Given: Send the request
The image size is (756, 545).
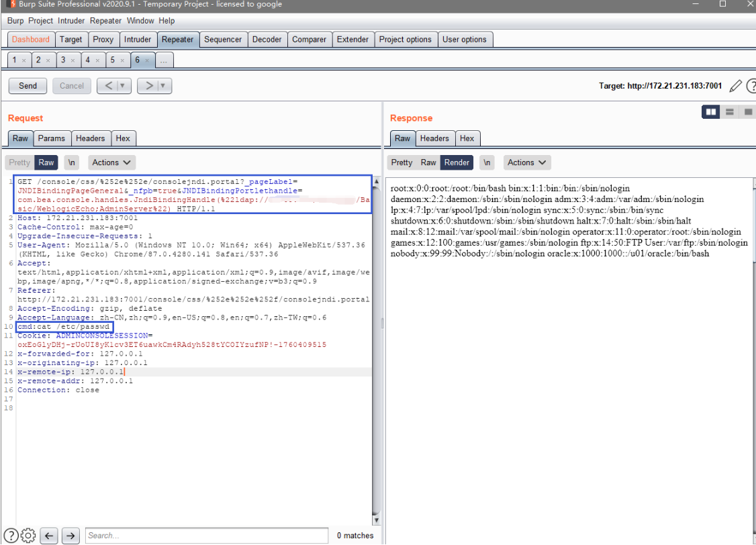Looking at the screenshot, I should (28, 86).
